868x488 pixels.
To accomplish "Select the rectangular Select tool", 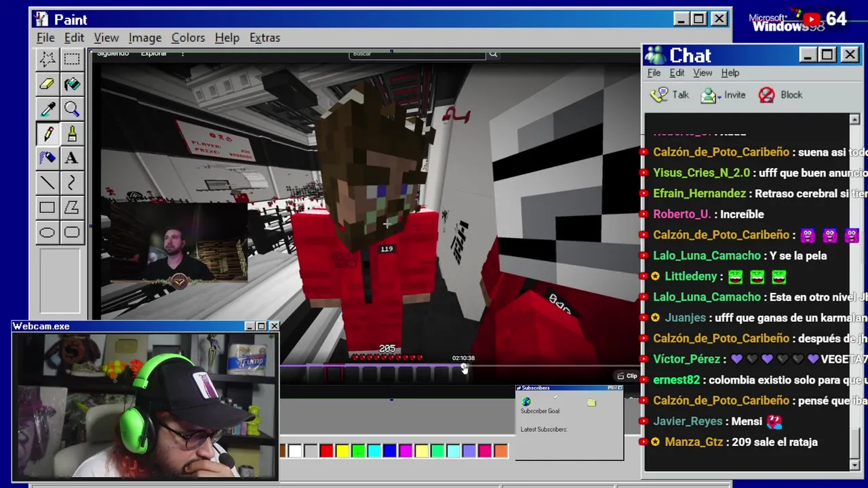I will point(71,59).
